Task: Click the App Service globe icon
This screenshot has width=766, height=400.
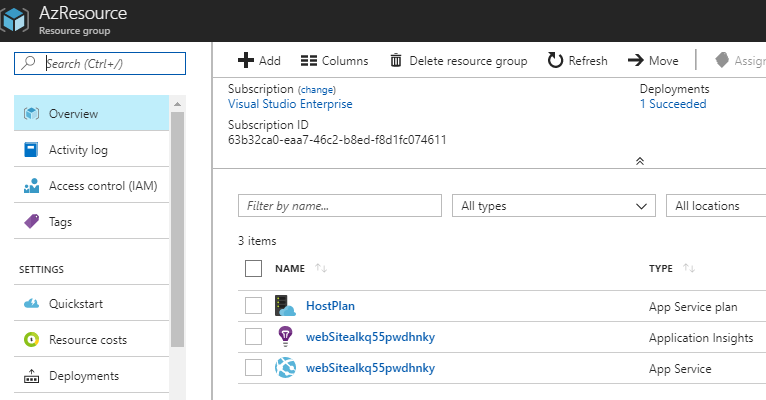Action: (x=285, y=367)
